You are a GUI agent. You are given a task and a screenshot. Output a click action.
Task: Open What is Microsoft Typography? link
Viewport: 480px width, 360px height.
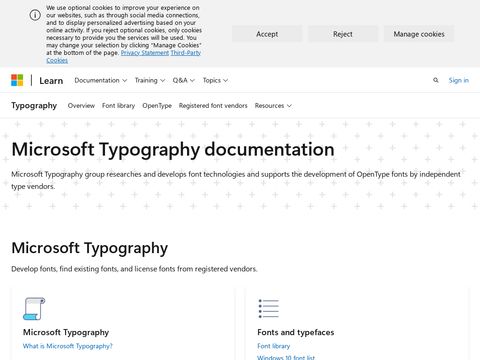[x=68, y=346]
